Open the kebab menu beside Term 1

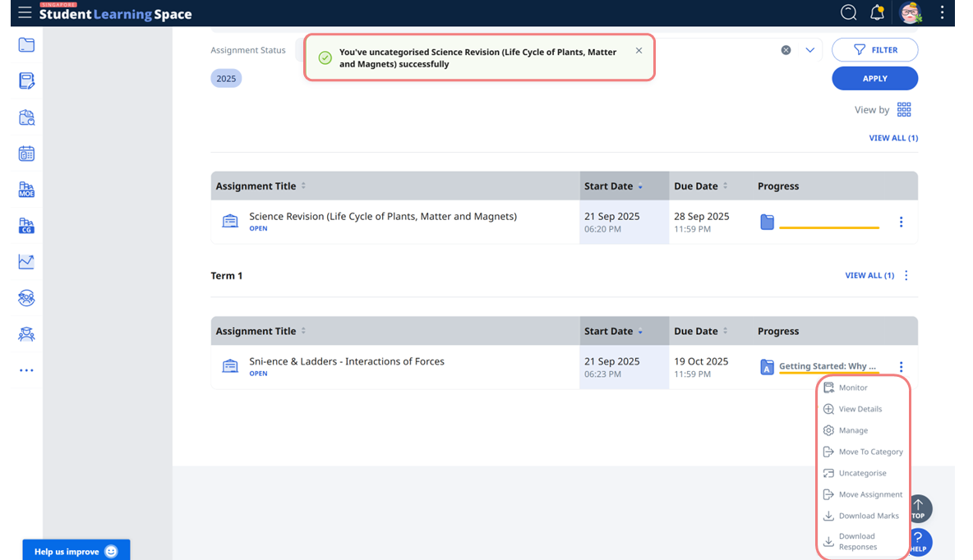[906, 275]
